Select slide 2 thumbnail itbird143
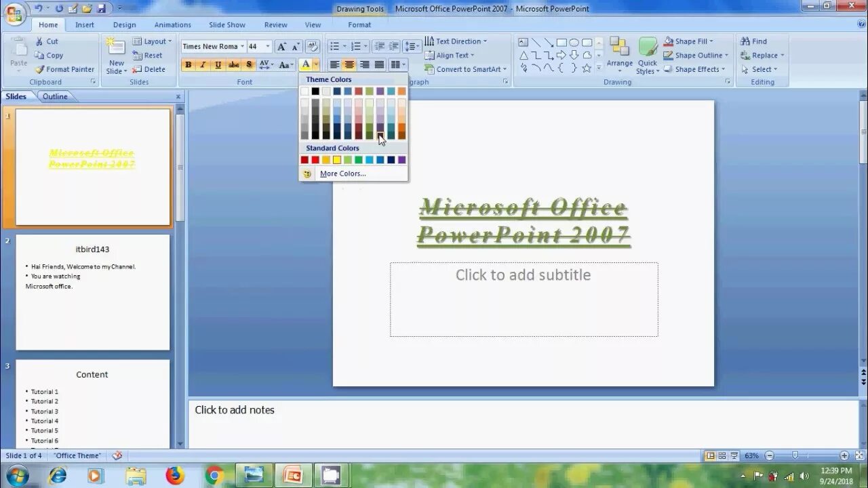The height and width of the screenshot is (488, 868). (93, 292)
